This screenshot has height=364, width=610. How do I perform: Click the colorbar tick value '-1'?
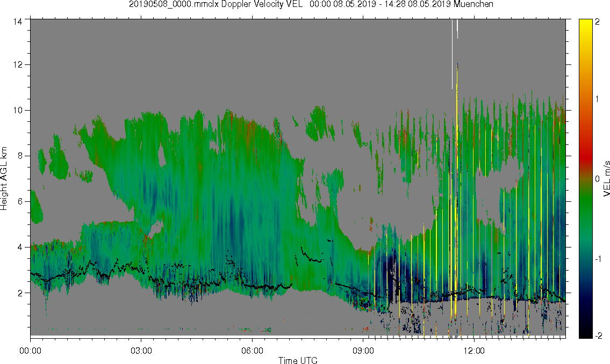(597, 259)
